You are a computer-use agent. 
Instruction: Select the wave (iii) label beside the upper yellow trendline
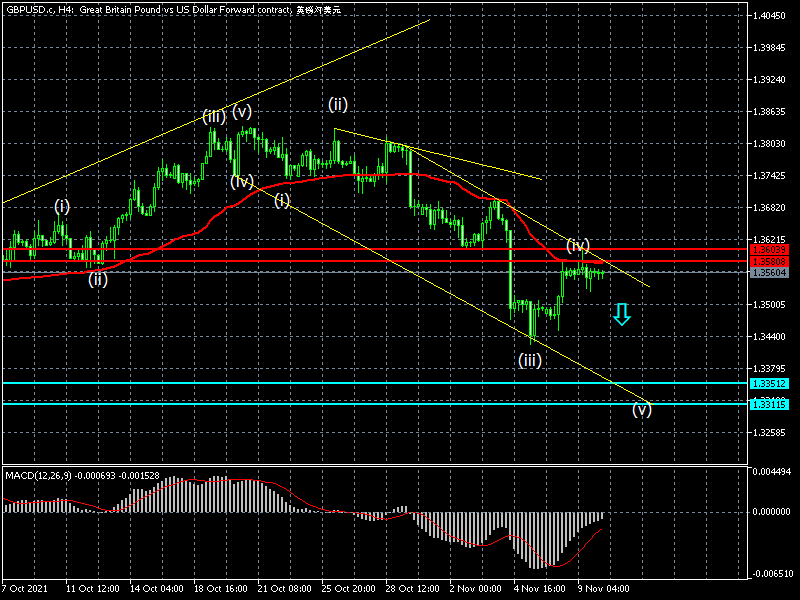pyautogui.click(x=214, y=117)
